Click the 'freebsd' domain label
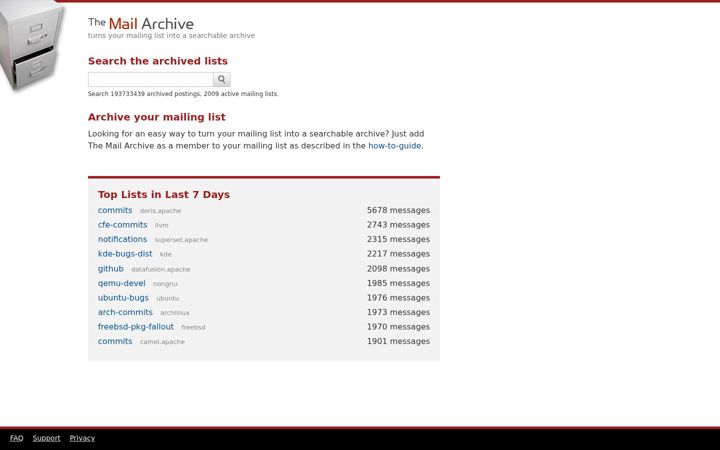 click(x=193, y=327)
